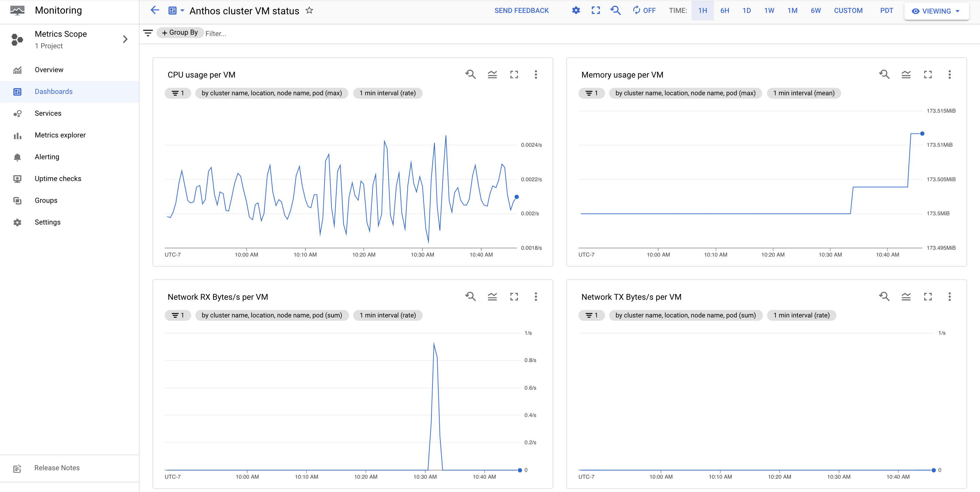Open the Overview menu item
The height and width of the screenshot is (492, 980).
[x=49, y=69]
